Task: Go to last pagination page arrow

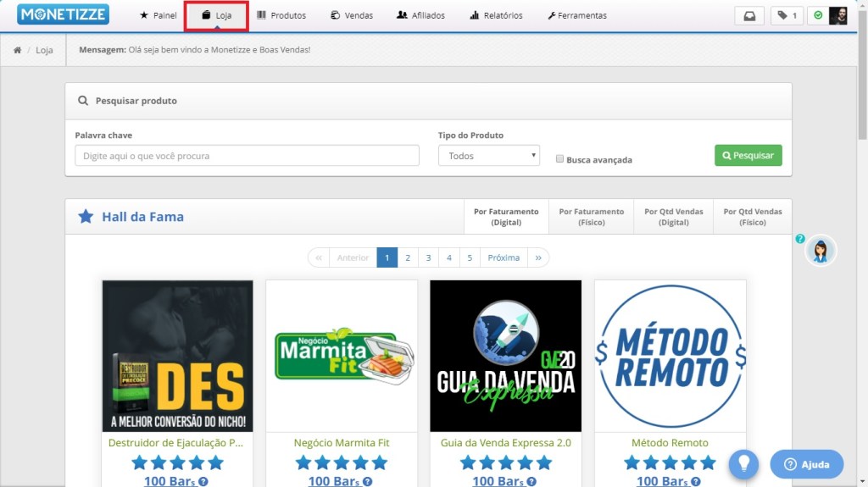Action: click(538, 257)
